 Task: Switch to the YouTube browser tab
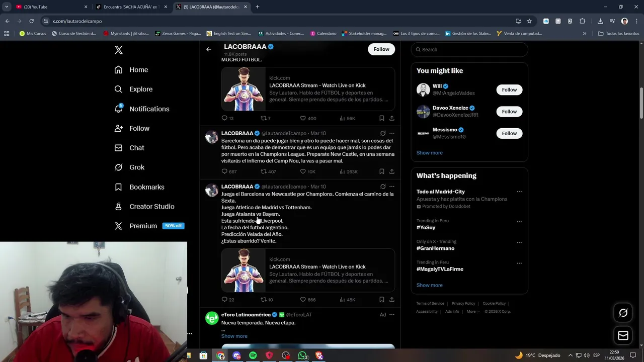52,7
